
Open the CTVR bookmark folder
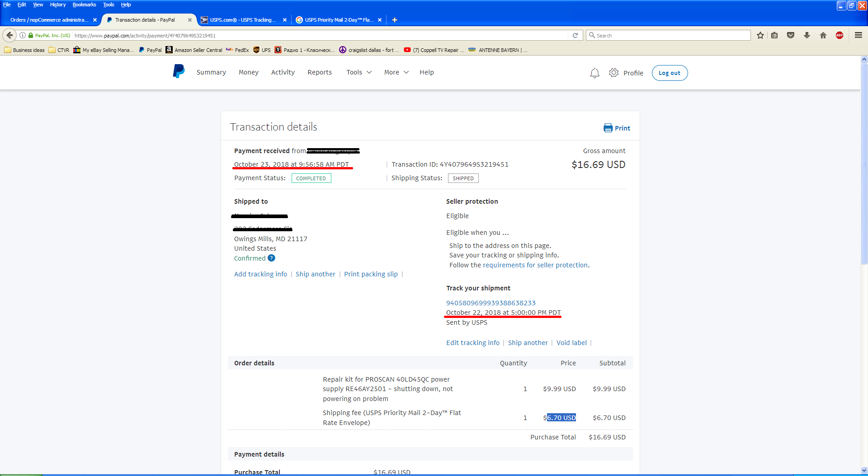coord(59,50)
